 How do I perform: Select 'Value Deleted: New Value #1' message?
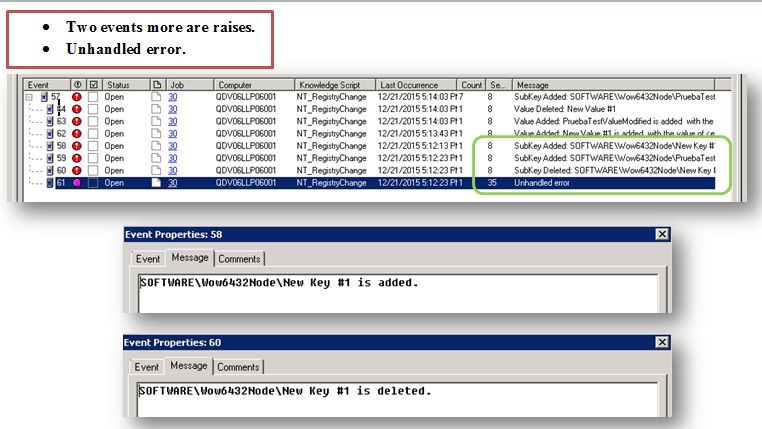(x=565, y=109)
